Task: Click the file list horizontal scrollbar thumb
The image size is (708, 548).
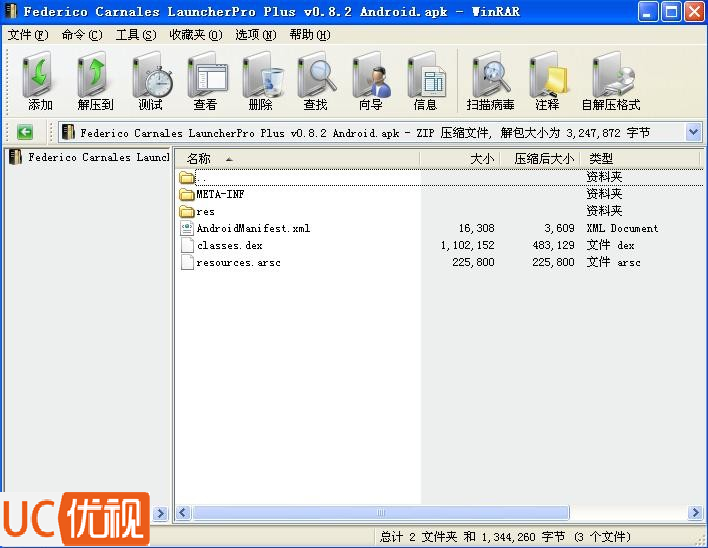Action: [x=381, y=513]
